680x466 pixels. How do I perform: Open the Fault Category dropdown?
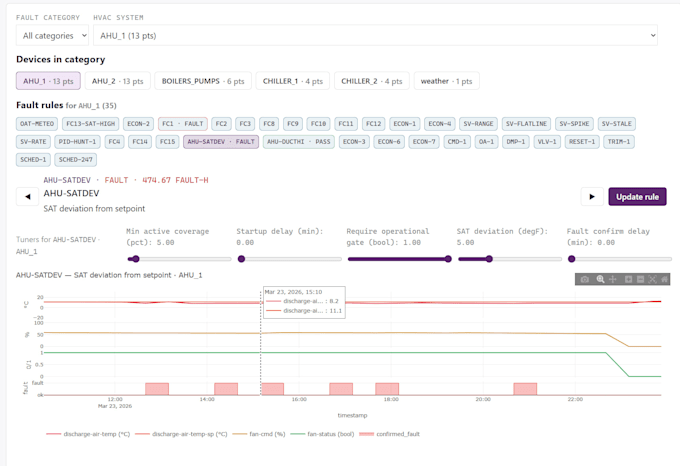click(x=52, y=36)
